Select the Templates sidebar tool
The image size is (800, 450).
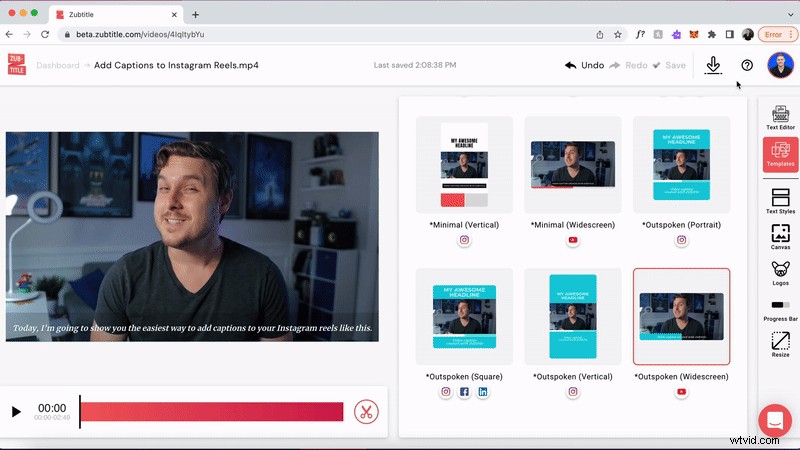pos(780,154)
